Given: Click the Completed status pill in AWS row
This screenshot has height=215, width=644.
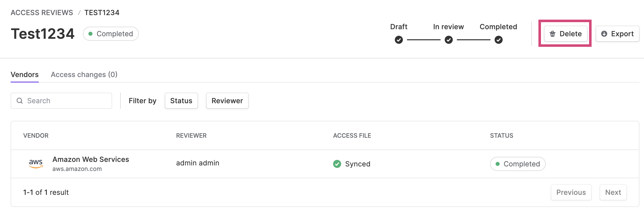Looking at the screenshot, I should [518, 164].
